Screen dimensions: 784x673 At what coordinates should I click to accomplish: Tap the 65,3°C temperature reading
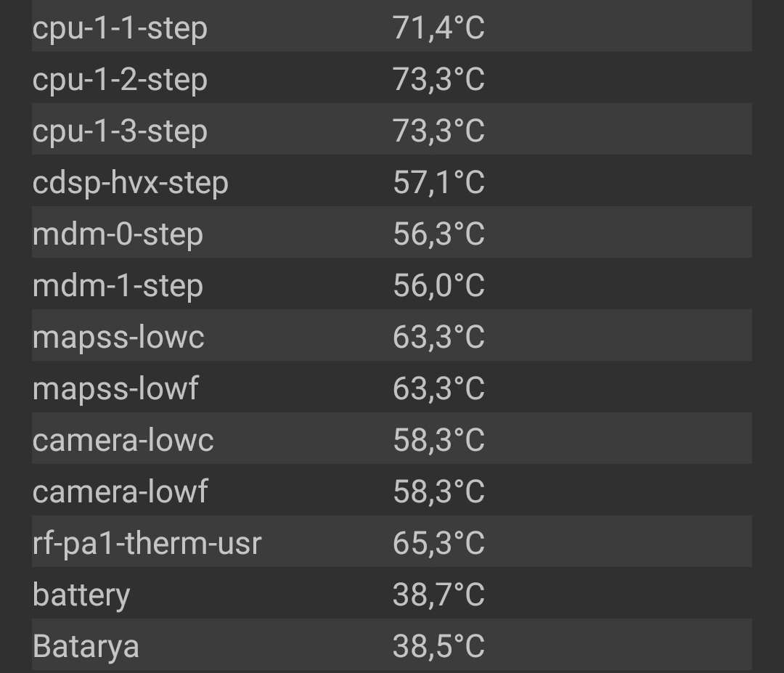[438, 544]
